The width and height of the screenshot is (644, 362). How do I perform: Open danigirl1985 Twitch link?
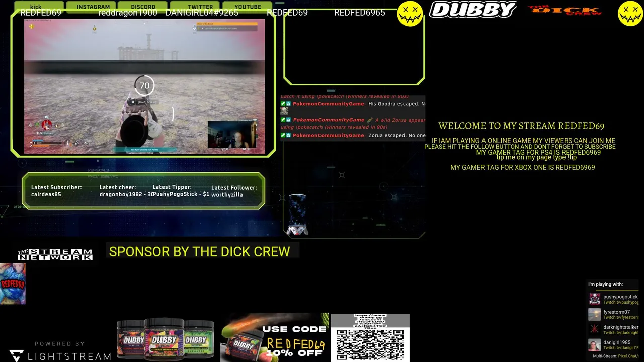point(621,348)
